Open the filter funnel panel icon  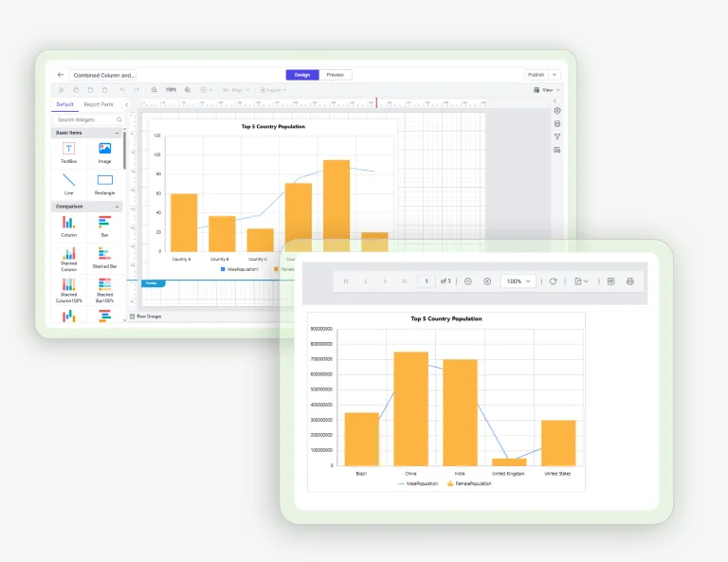[x=557, y=136]
